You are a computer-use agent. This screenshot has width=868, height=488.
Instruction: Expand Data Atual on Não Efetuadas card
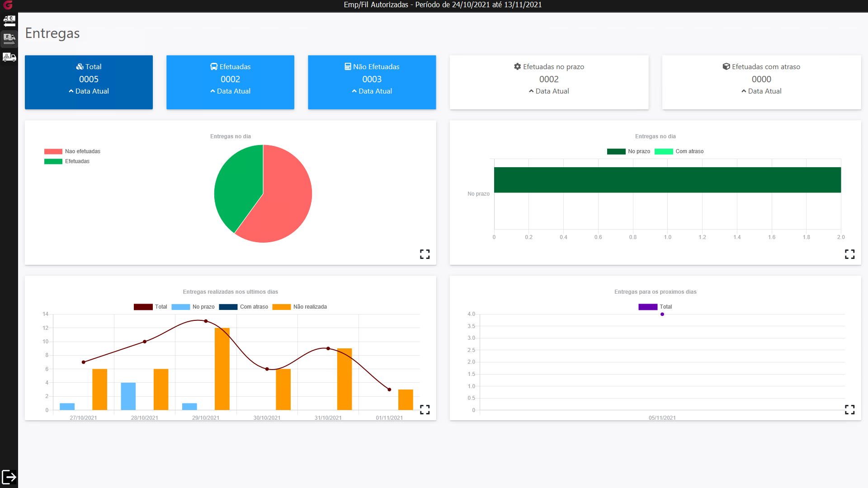pos(372,91)
